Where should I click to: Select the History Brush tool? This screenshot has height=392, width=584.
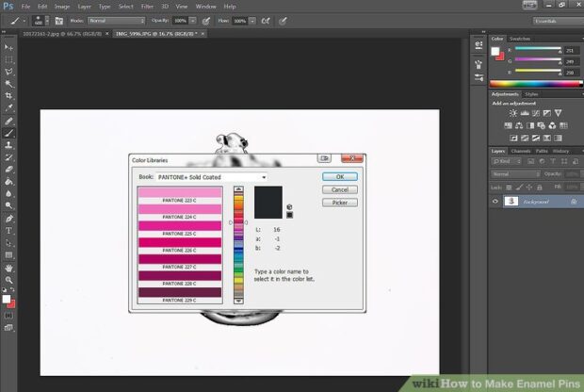coord(8,156)
